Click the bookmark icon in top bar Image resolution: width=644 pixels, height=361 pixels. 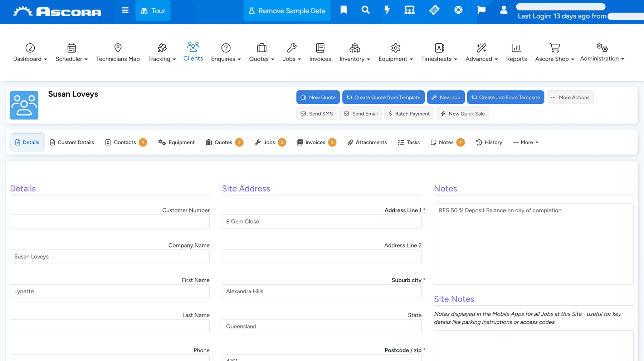tap(343, 10)
